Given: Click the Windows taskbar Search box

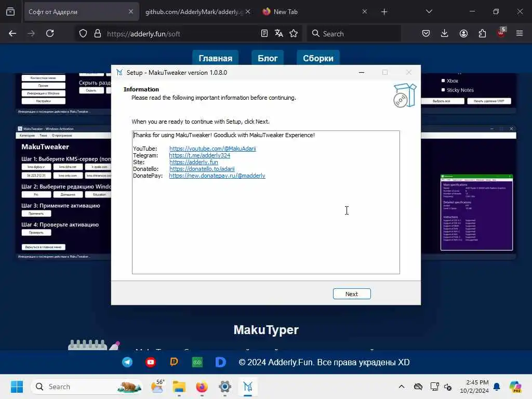Looking at the screenshot, I should pyautogui.click(x=87, y=387).
